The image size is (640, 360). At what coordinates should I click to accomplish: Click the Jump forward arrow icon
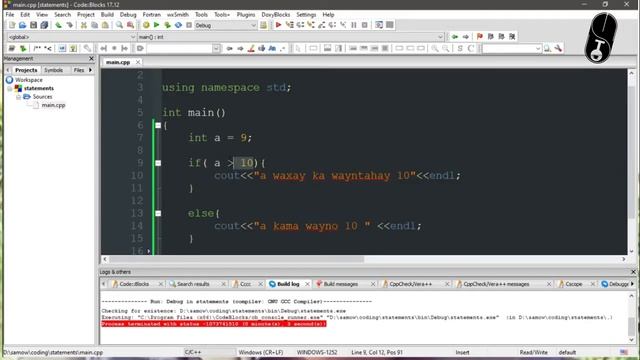pos(465,37)
